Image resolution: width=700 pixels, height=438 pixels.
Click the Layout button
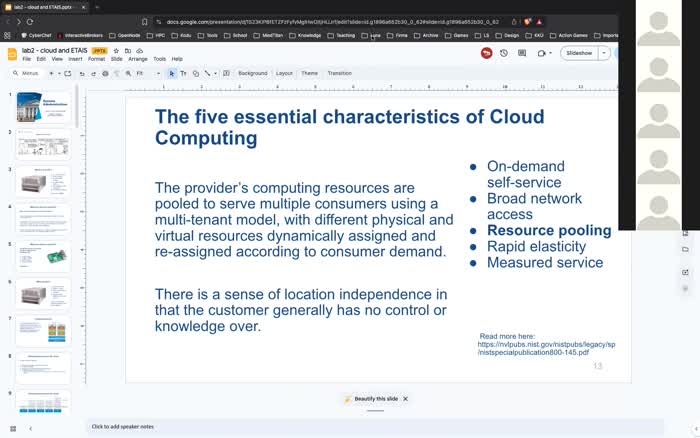[x=284, y=73]
